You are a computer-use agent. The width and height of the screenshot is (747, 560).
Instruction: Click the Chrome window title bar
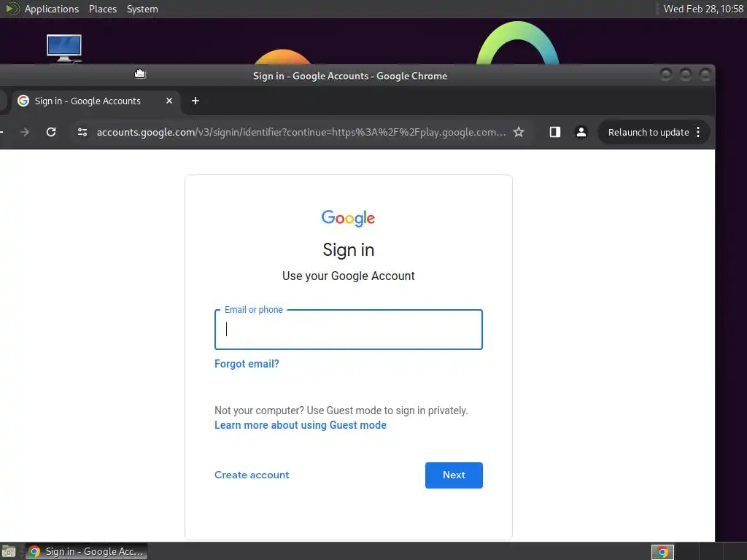(x=349, y=76)
